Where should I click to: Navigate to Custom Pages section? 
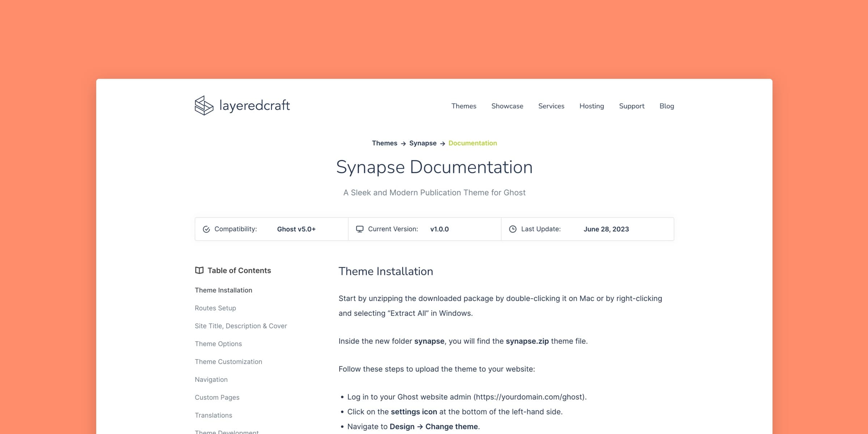click(217, 397)
